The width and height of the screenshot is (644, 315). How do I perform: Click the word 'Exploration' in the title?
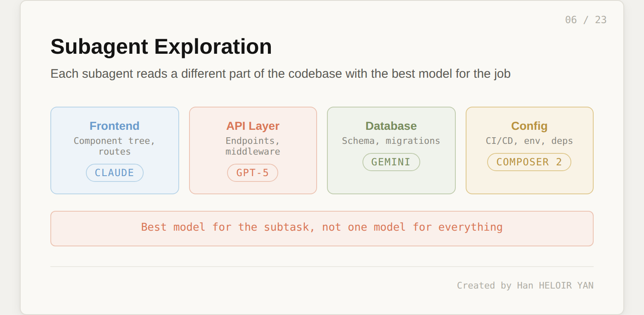click(x=213, y=47)
